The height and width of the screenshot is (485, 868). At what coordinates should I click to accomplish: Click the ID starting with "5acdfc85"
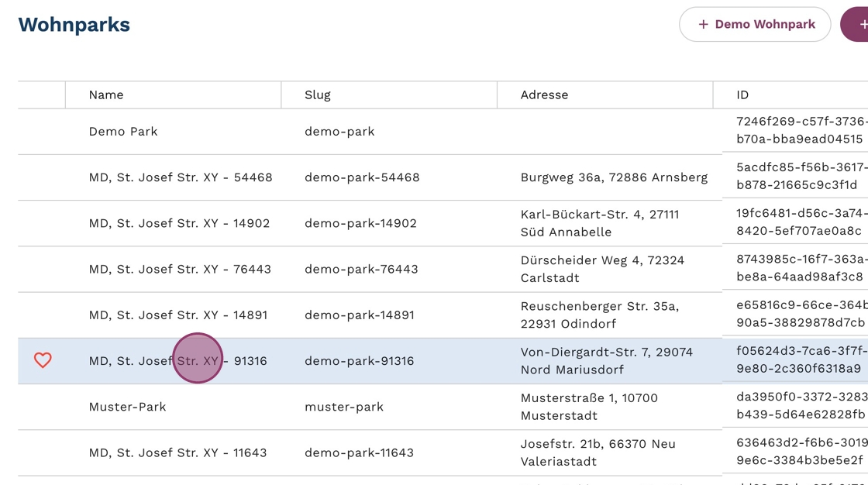802,176
